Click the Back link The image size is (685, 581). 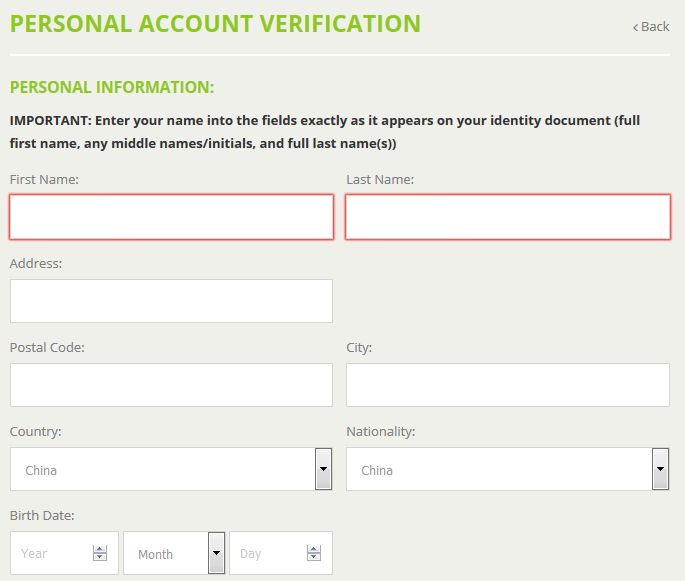click(x=655, y=26)
